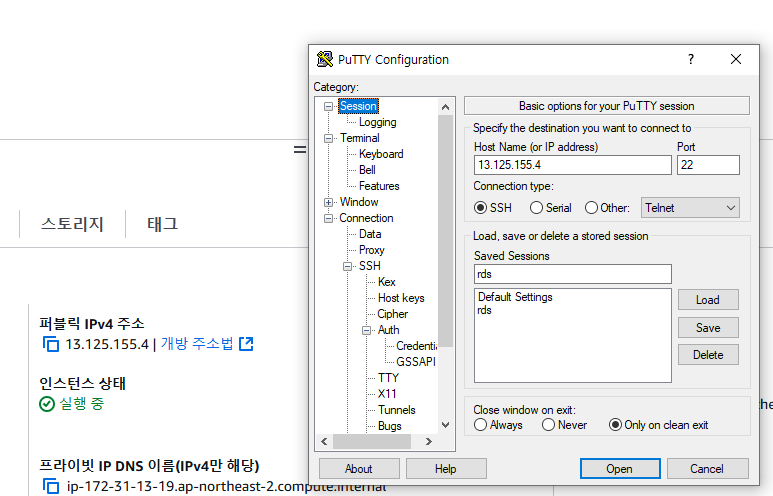Collapse the Connection tree node

pyautogui.click(x=328, y=218)
